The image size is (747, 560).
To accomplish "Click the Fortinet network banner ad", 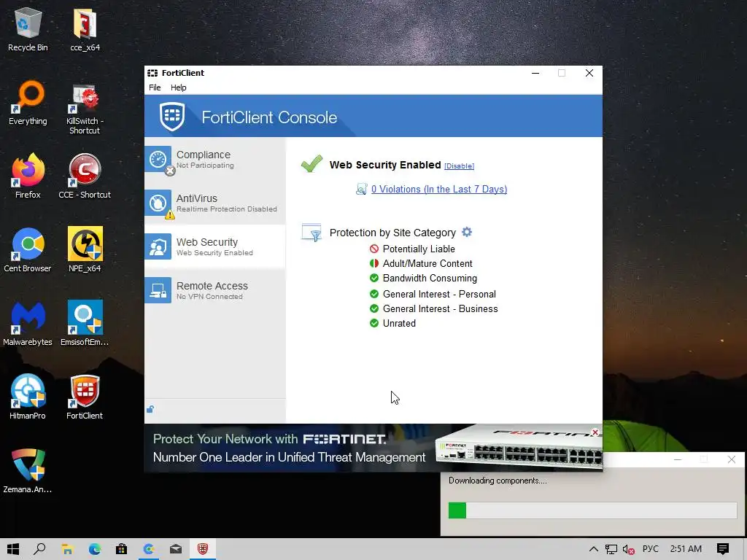I will [x=373, y=448].
